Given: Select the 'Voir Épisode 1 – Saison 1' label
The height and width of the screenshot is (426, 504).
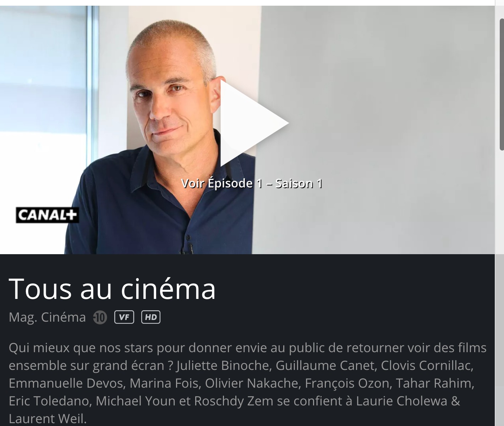Looking at the screenshot, I should click(x=252, y=184).
